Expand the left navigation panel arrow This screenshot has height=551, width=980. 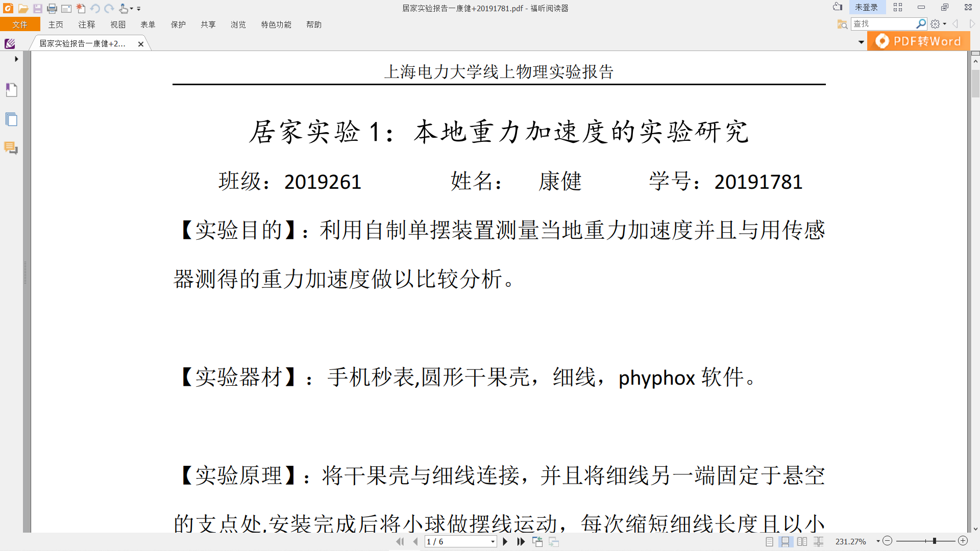click(16, 59)
